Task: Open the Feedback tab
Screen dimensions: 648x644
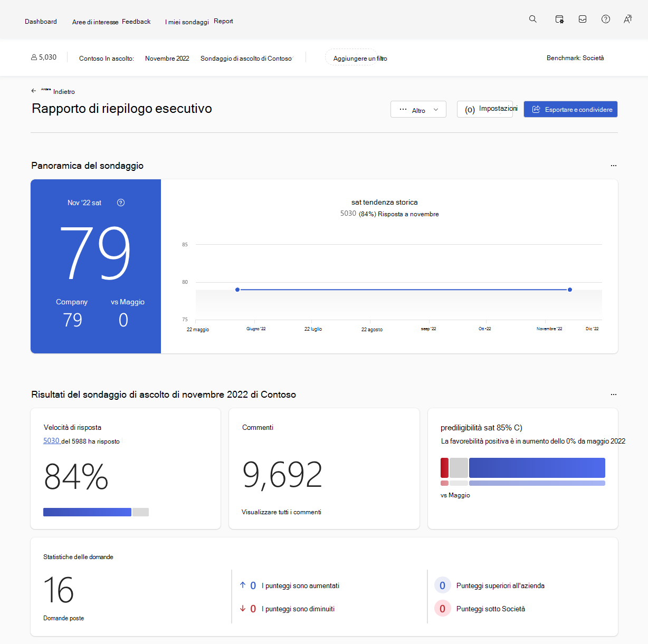Action: [x=136, y=22]
